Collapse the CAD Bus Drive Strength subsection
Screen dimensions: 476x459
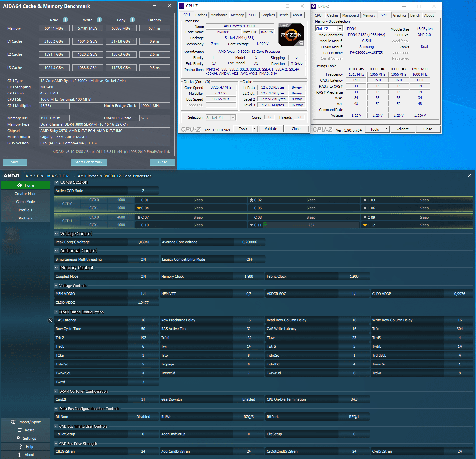[56, 444]
